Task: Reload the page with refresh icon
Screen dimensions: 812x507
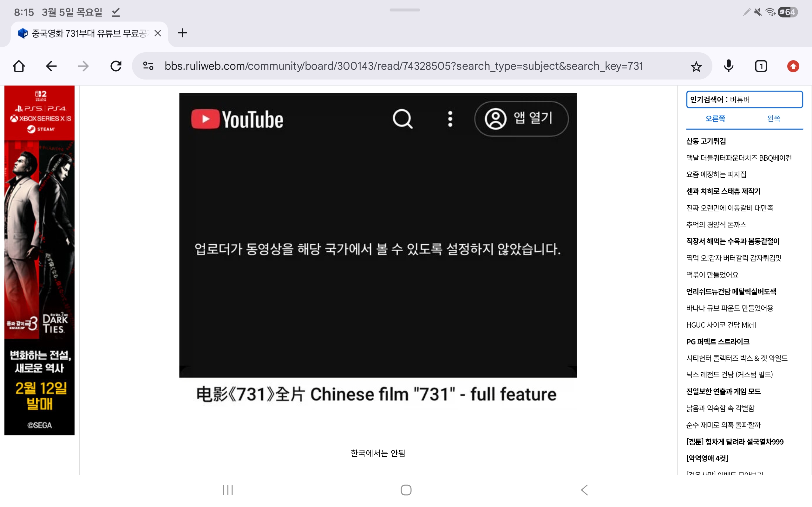Action: pyautogui.click(x=116, y=66)
